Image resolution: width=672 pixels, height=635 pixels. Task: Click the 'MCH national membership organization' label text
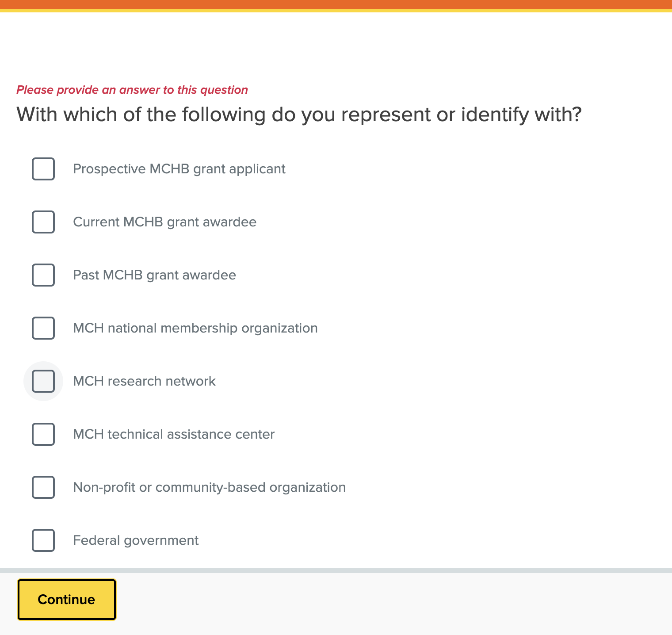(x=195, y=328)
